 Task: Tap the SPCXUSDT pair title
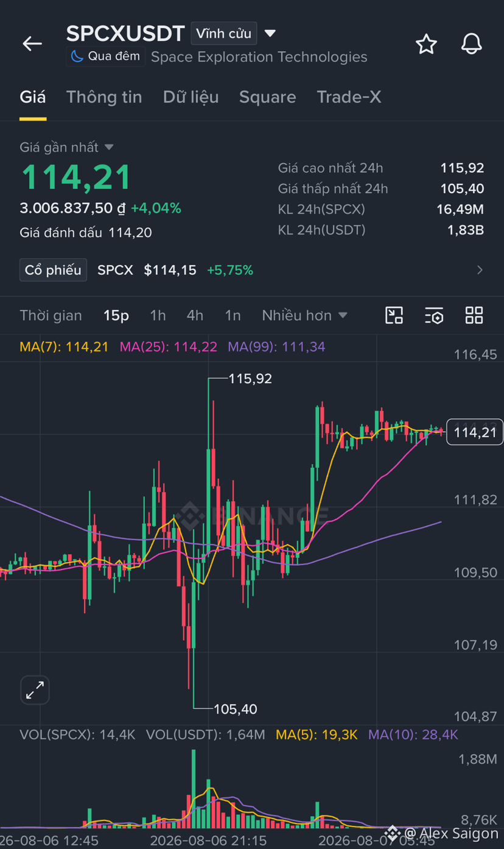click(125, 33)
